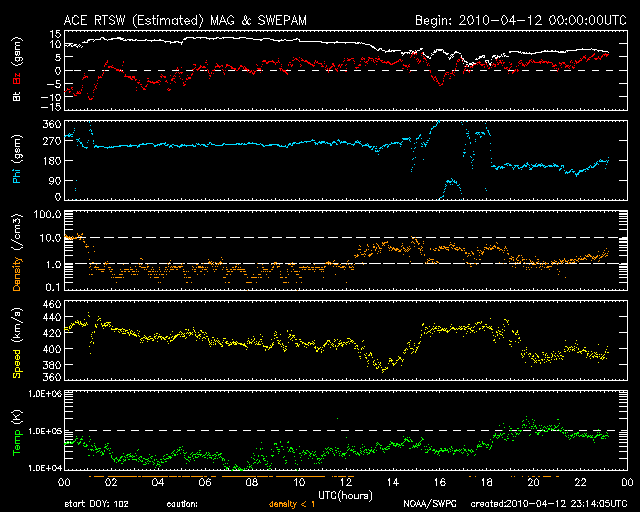
Task: Click the '100.0' tick on Density axis
Action: (x=47, y=214)
